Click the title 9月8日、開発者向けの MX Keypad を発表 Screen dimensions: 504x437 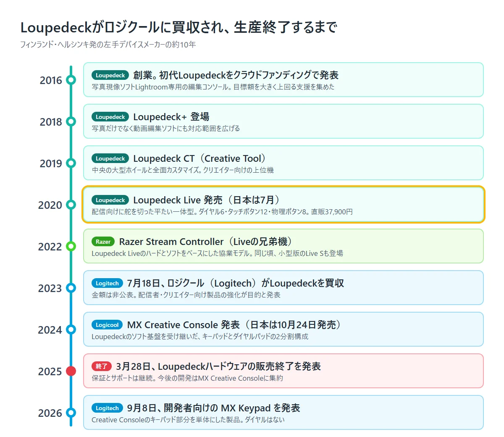tap(213, 408)
